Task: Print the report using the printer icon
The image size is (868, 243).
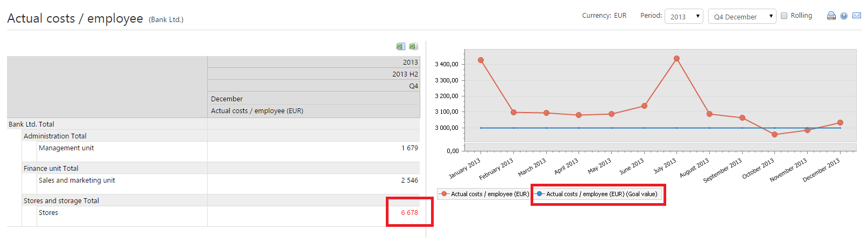Action: pyautogui.click(x=831, y=16)
